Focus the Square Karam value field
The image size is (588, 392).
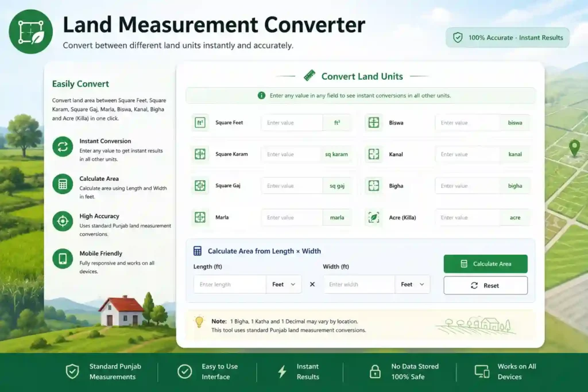click(292, 154)
